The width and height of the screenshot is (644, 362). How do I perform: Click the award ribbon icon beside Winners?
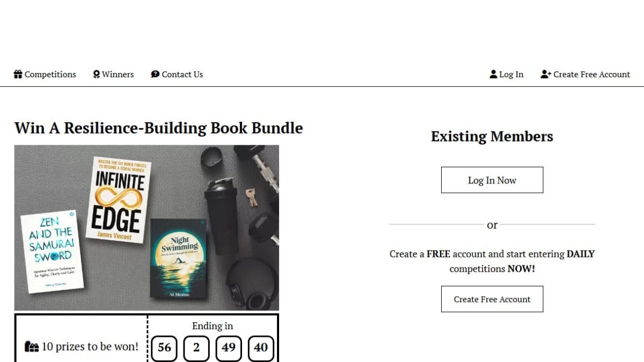point(97,75)
